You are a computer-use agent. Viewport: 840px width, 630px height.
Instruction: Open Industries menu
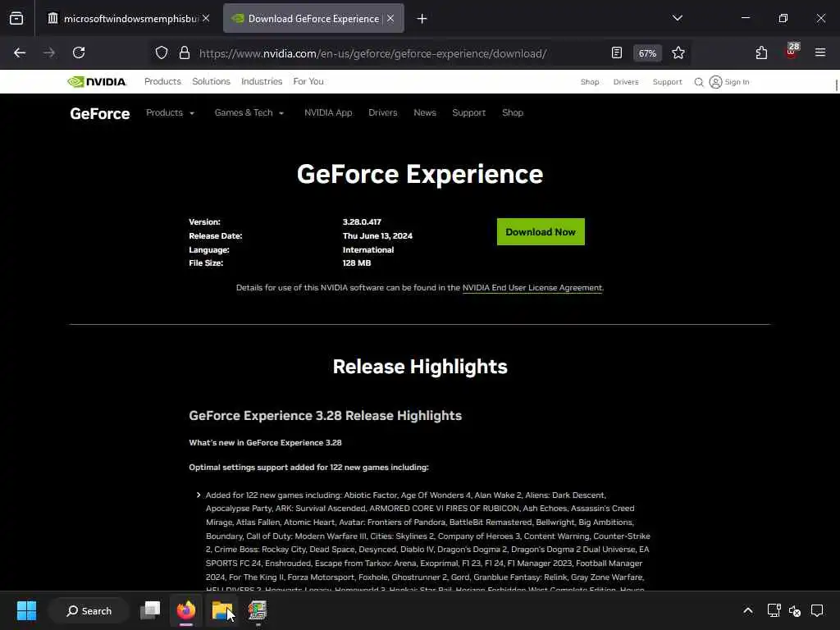pos(262,81)
